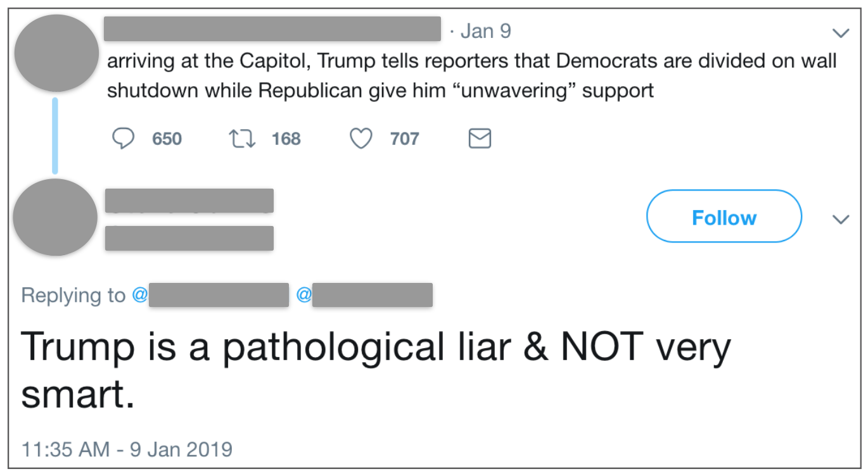Open the replying user's profile picture
This screenshot has width=868, height=476.
(56, 217)
